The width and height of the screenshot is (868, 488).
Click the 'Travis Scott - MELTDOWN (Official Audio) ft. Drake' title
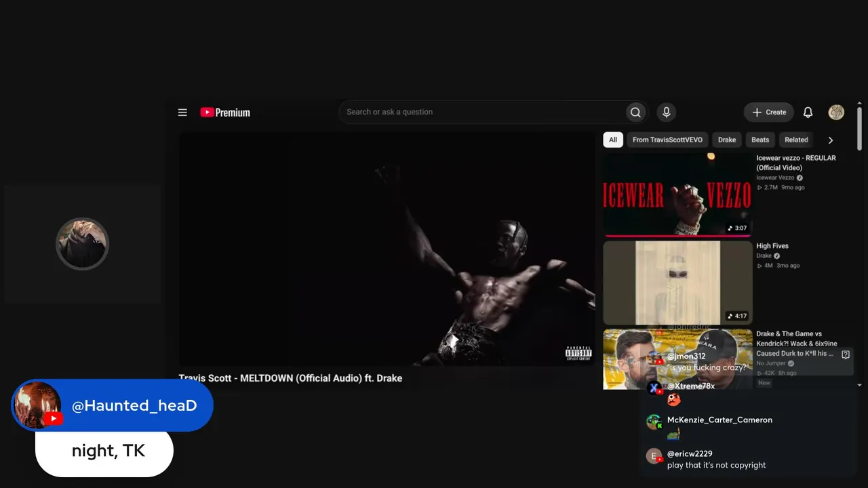pyautogui.click(x=290, y=378)
